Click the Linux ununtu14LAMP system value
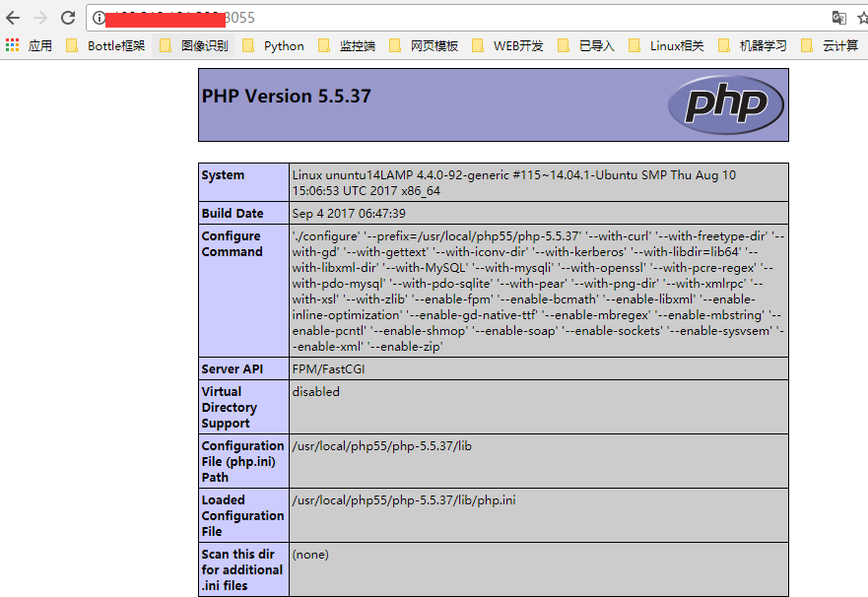The image size is (868, 597). (513, 182)
